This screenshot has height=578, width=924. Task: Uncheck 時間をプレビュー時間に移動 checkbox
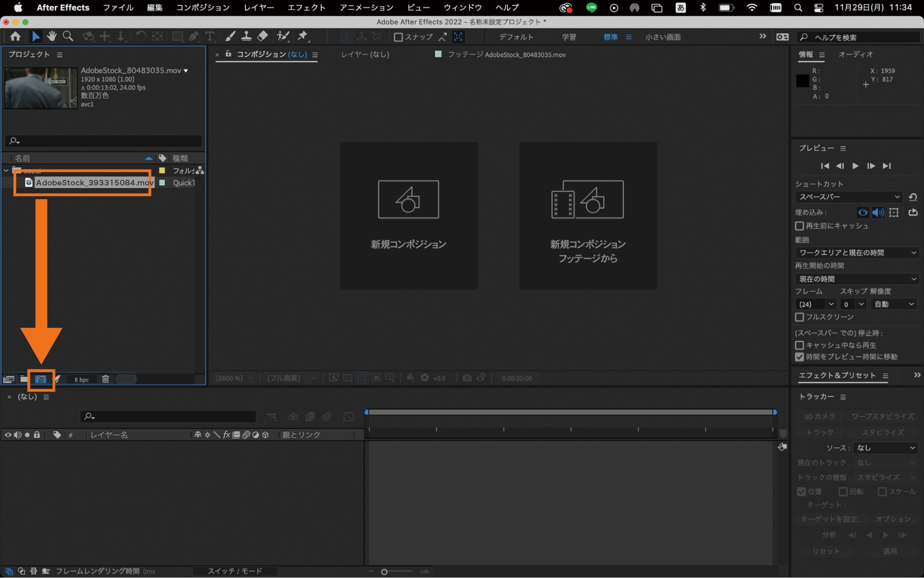(x=799, y=357)
